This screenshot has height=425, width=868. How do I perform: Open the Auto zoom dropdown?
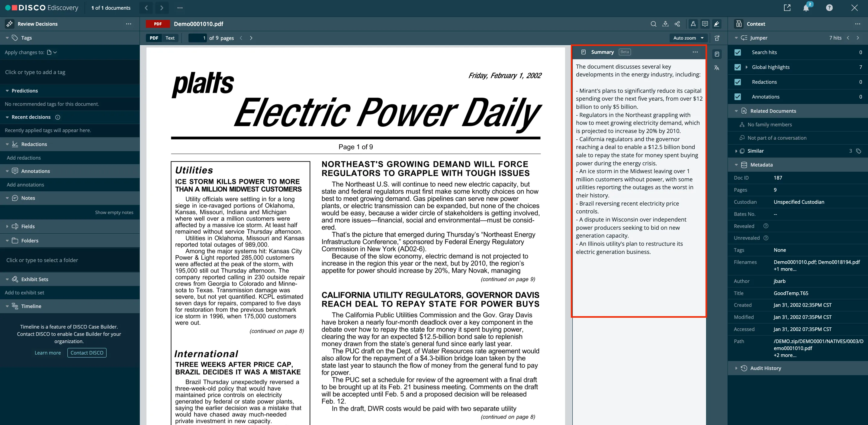[688, 38]
